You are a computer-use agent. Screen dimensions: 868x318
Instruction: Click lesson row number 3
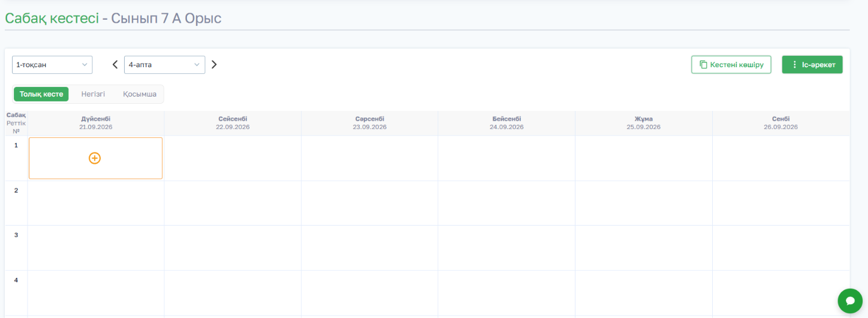16,235
